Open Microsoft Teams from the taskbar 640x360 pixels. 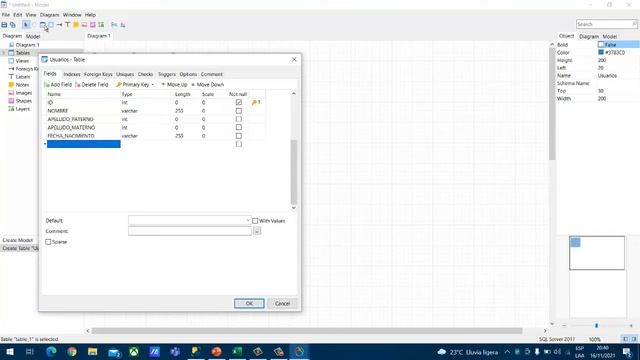(175, 351)
